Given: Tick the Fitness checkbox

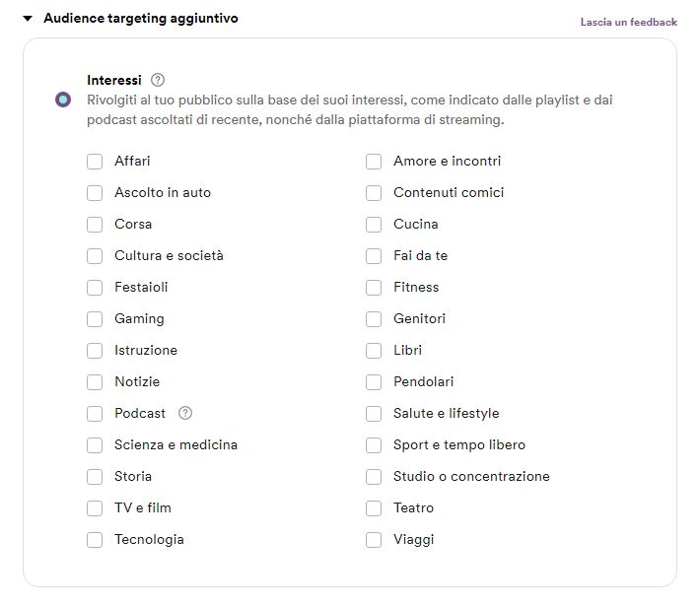Looking at the screenshot, I should (374, 288).
